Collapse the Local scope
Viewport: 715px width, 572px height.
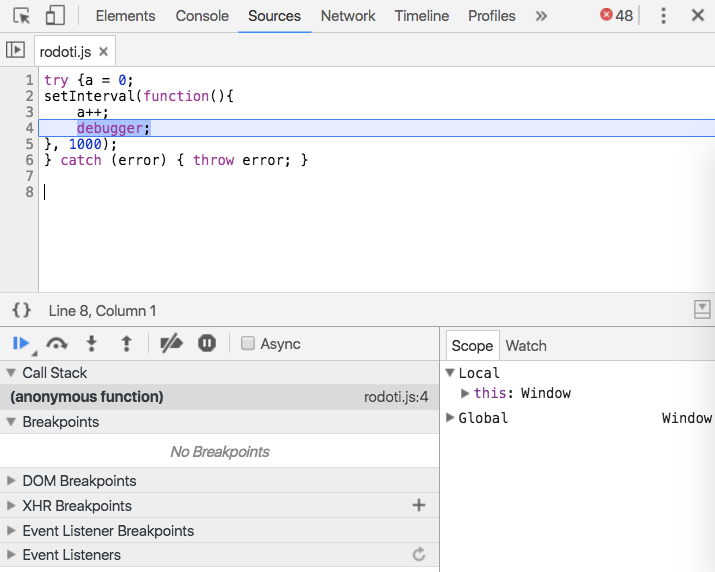[x=450, y=373]
